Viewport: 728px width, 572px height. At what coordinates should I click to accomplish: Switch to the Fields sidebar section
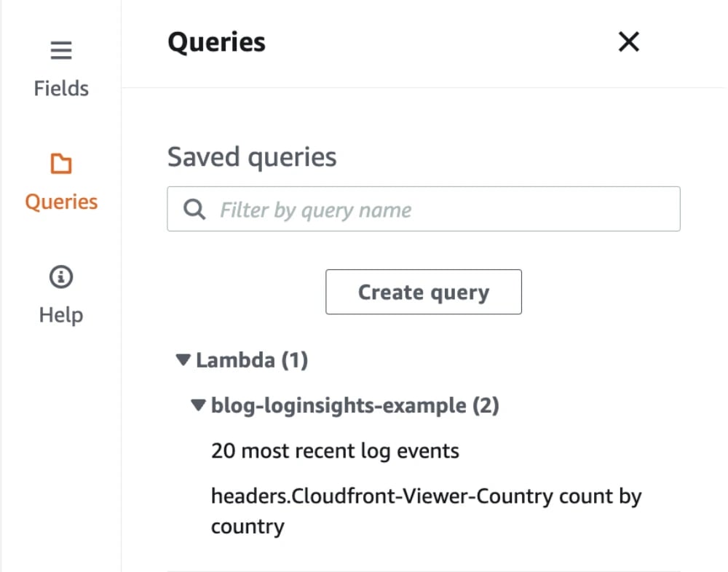coord(60,88)
